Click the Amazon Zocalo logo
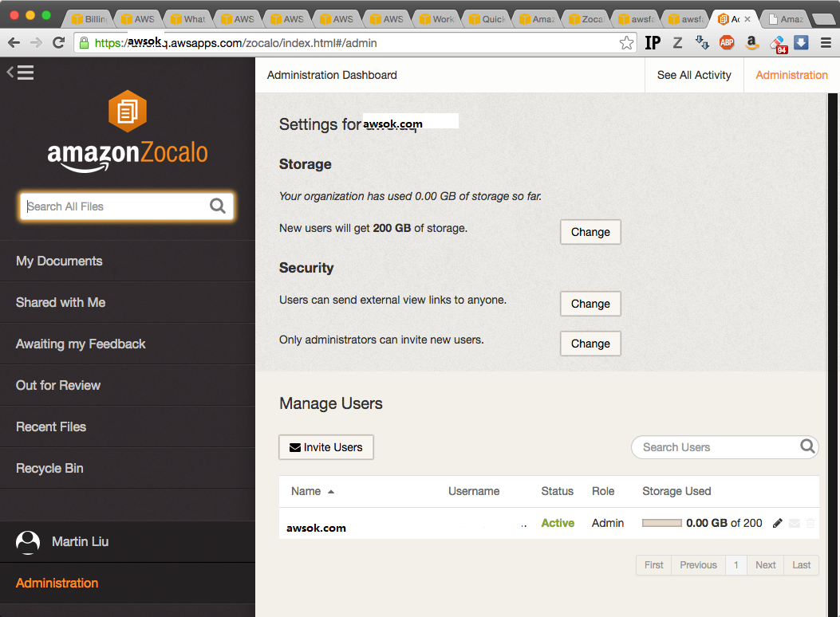Image resolution: width=840 pixels, height=617 pixels. (x=128, y=132)
